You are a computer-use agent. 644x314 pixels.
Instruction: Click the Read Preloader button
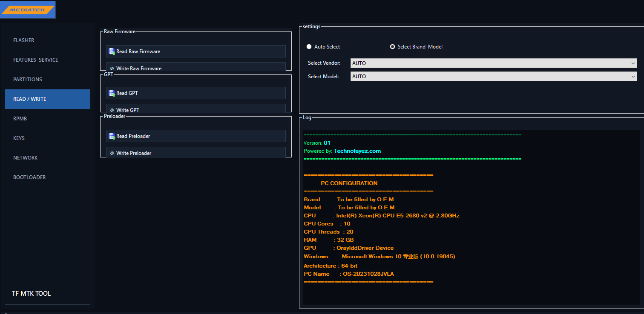point(196,136)
